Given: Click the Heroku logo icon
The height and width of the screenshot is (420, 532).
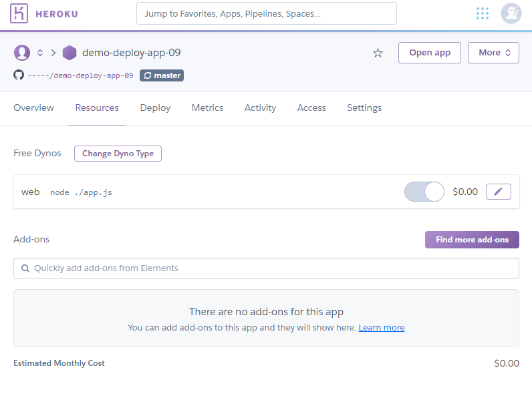Looking at the screenshot, I should tap(19, 13).
